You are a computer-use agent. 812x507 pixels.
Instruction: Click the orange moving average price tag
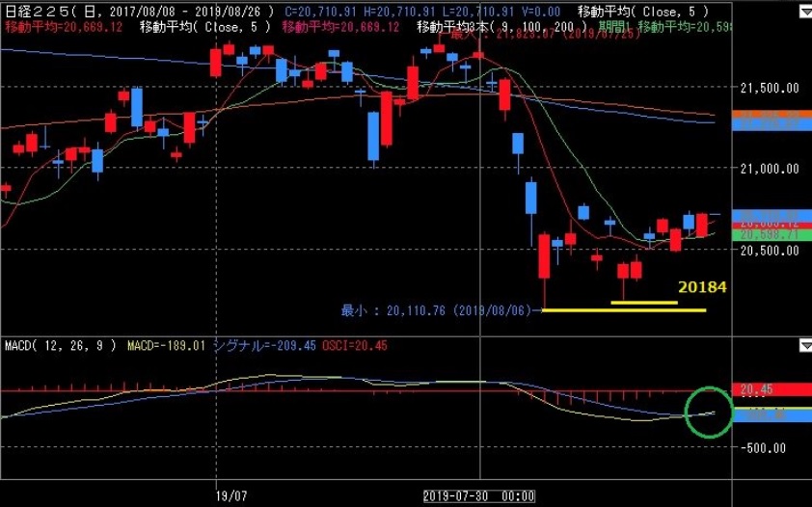771,114
